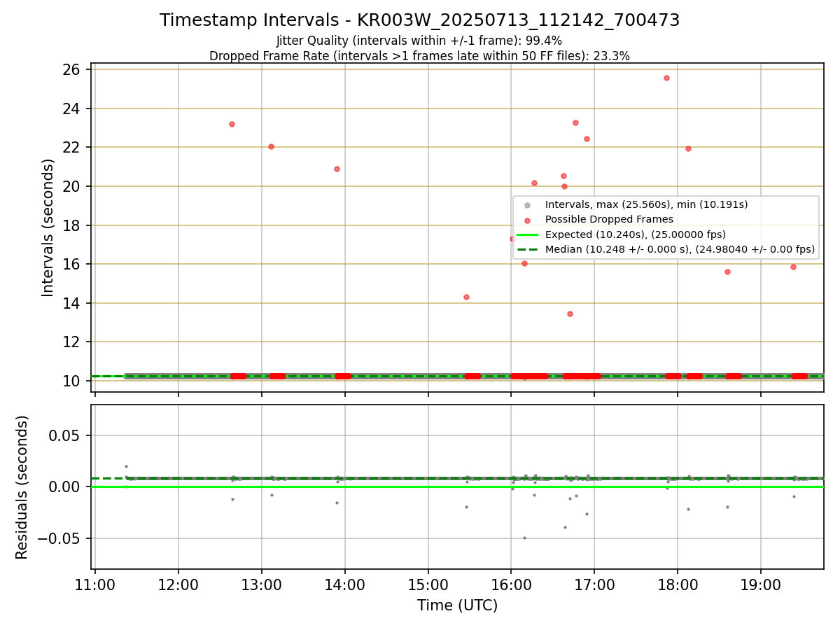This screenshot has width=840, height=630.
Task: Click the red point just after 13:00 at 22 seconds
Action: 271,146
